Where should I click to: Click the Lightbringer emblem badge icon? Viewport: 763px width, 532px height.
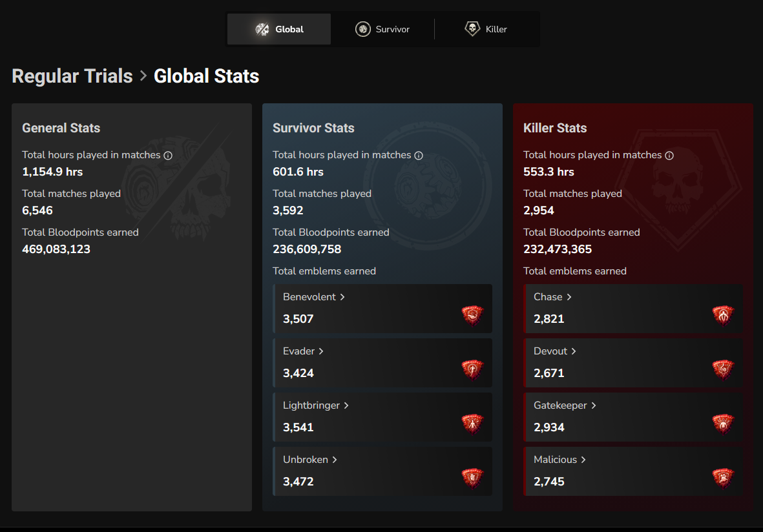472,424
